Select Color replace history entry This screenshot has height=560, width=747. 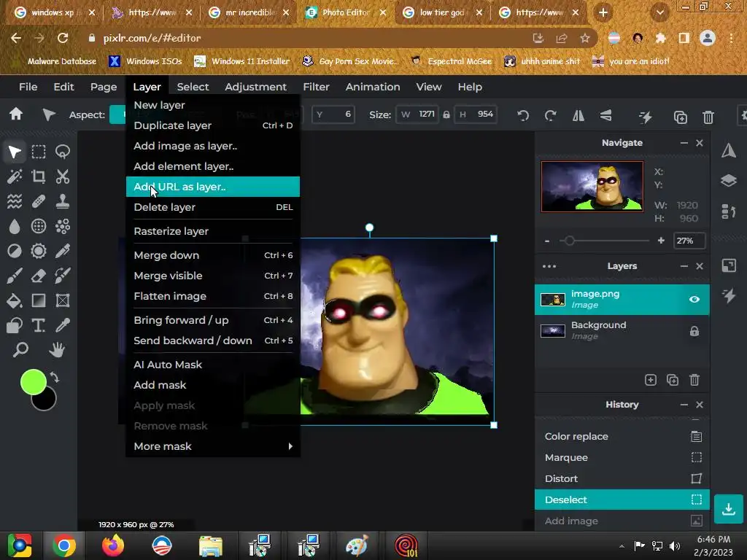click(x=622, y=436)
